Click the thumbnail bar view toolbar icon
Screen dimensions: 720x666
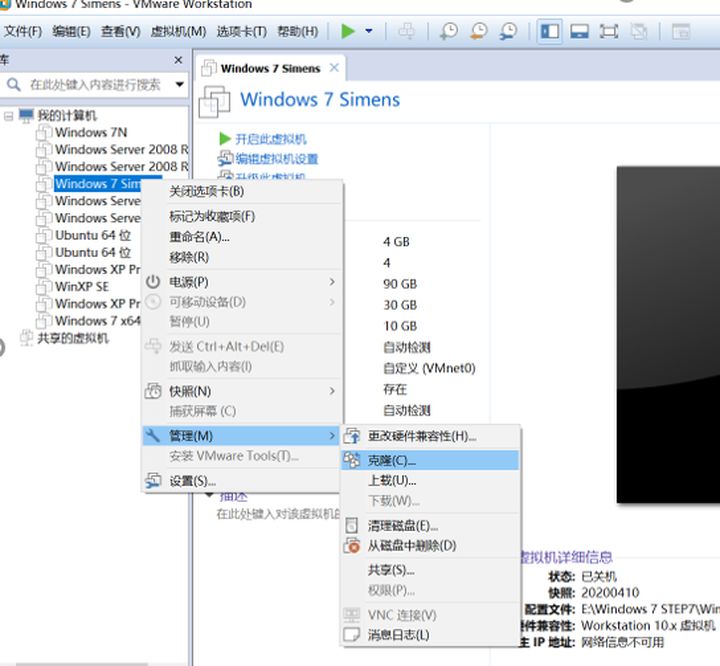tap(579, 31)
